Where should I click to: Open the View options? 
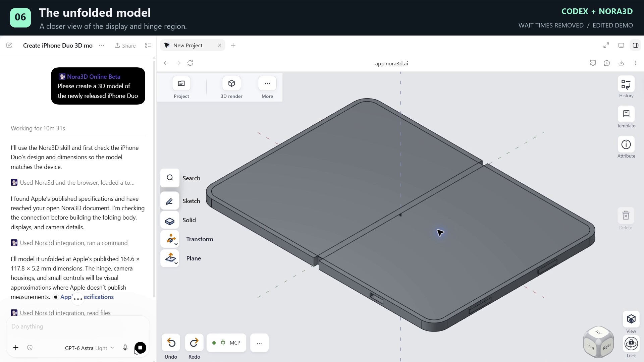(x=631, y=319)
